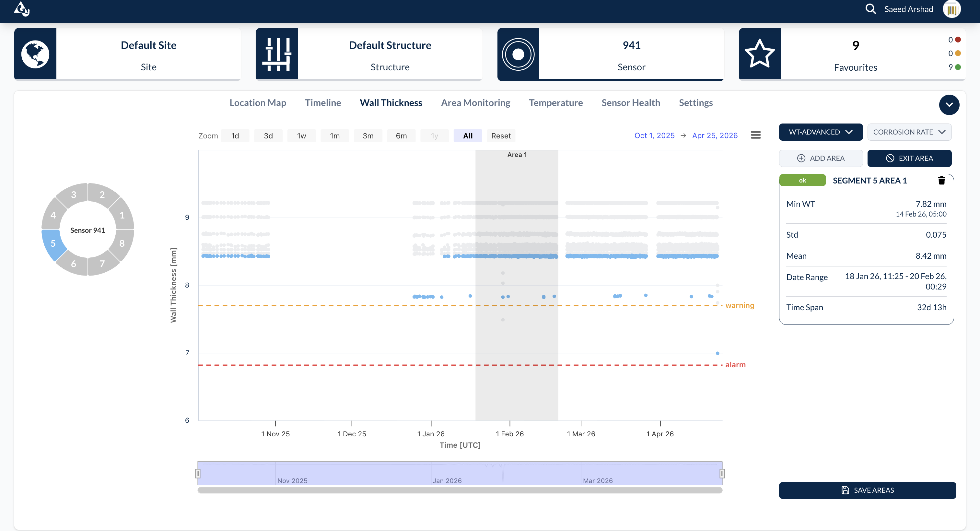Reset the chart zoom
This screenshot has width=980, height=531.
(501, 136)
